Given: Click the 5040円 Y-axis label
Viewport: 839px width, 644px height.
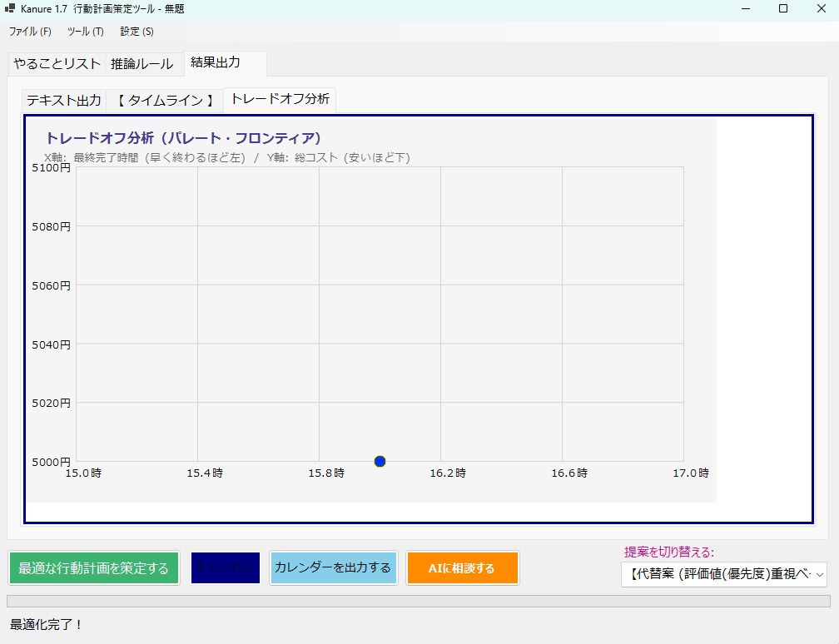Looking at the screenshot, I should click(51, 344).
